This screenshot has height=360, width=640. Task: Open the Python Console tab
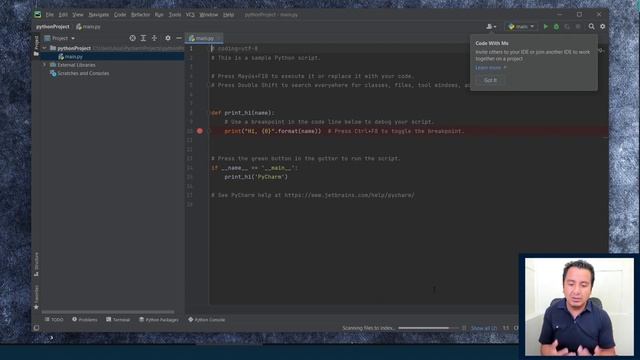(207, 320)
